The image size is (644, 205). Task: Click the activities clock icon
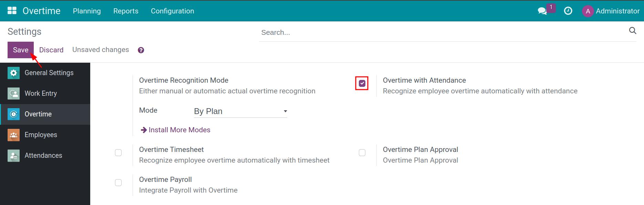pyautogui.click(x=568, y=11)
